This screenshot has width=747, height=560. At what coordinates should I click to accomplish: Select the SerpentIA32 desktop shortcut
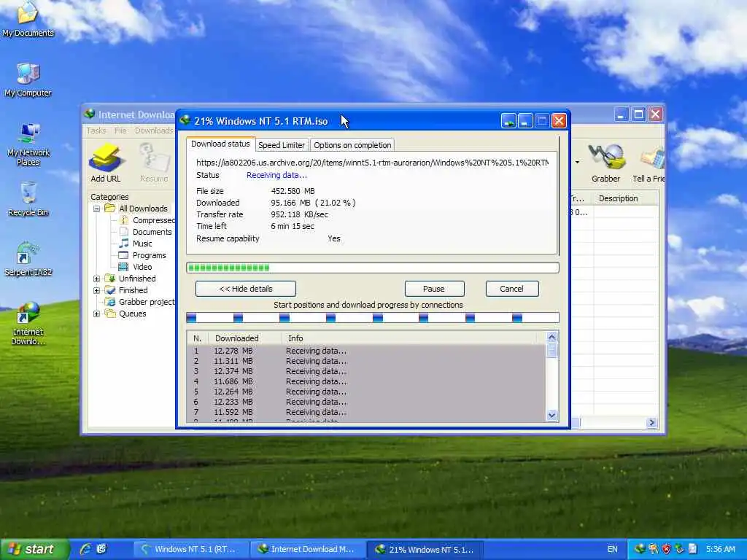click(28, 259)
